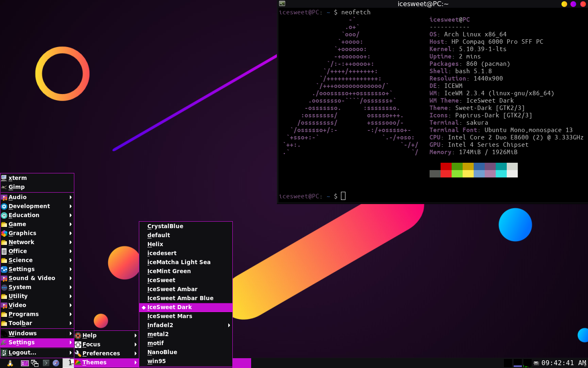588x368 pixels.
Task: Open the mailbox envelope tray icon
Action: tap(536, 363)
